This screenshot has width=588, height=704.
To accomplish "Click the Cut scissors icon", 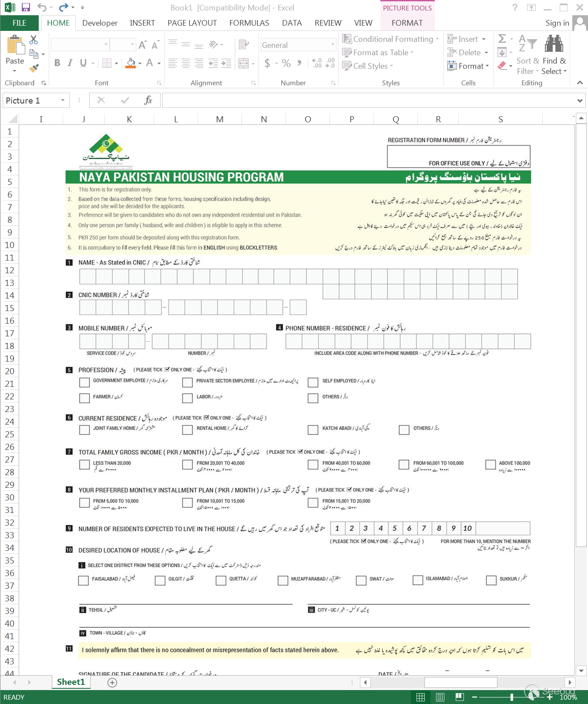I will point(34,40).
